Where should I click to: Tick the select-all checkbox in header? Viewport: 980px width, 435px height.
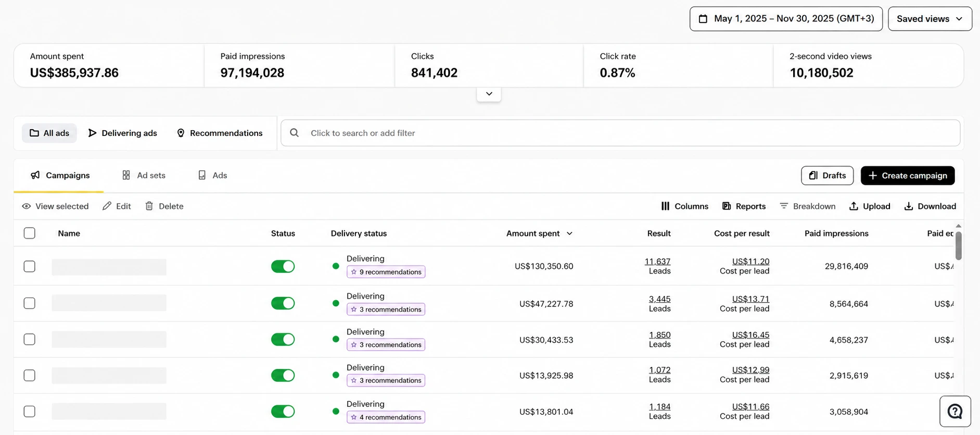(30, 233)
